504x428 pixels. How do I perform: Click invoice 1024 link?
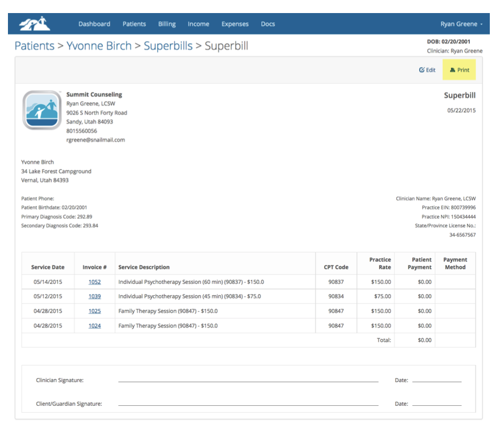click(94, 326)
